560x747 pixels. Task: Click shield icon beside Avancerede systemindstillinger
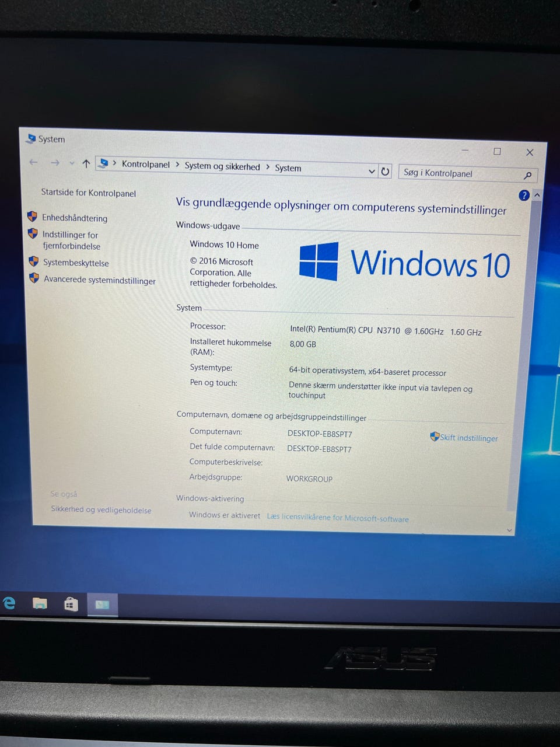(x=34, y=278)
